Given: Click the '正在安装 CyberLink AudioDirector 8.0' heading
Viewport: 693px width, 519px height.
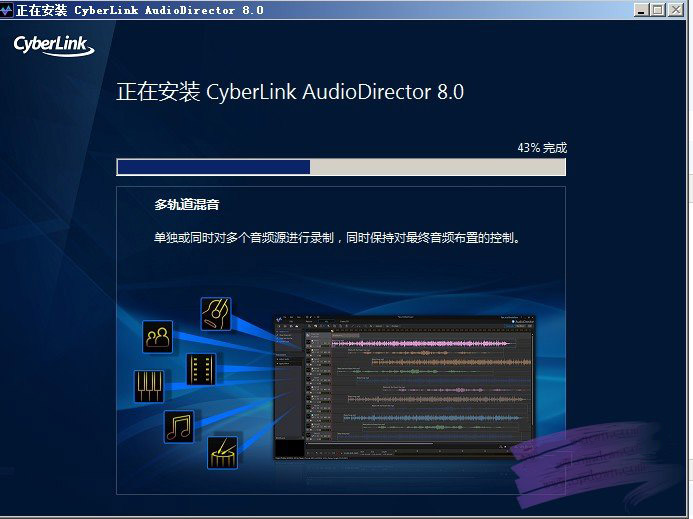Looking at the screenshot, I should 290,92.
